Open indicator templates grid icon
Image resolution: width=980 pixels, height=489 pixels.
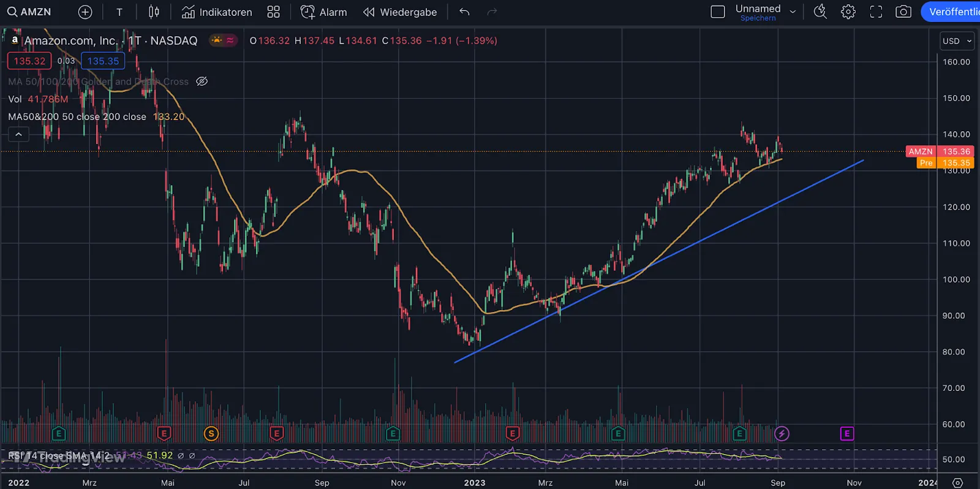point(274,12)
